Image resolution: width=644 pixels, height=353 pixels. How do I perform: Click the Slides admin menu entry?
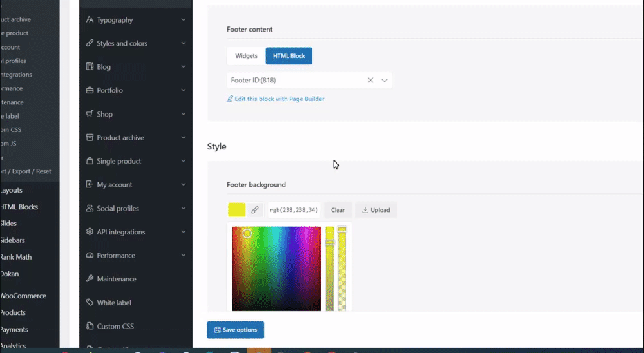click(x=8, y=223)
